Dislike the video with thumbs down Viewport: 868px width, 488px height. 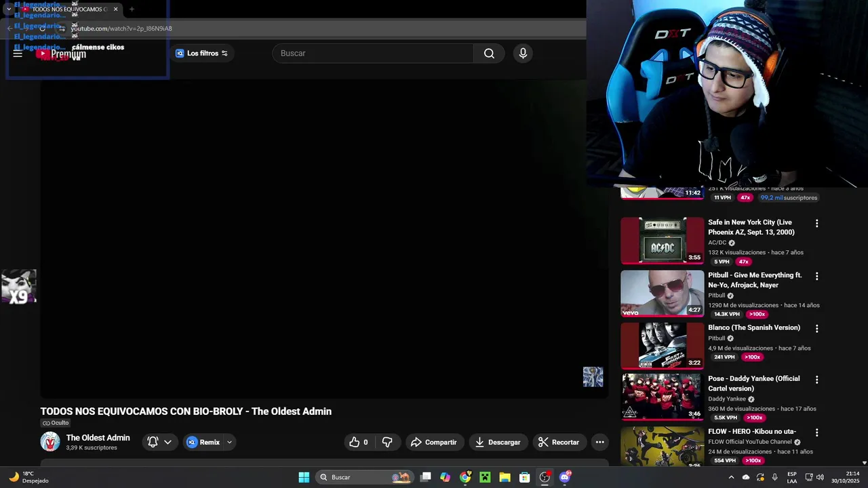387,442
